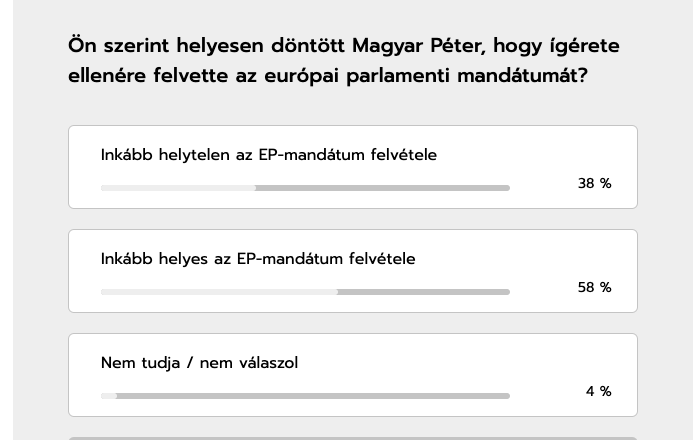Viewport: 697px width, 440px height.
Task: Click the 58 % result value
Action: 594,287
